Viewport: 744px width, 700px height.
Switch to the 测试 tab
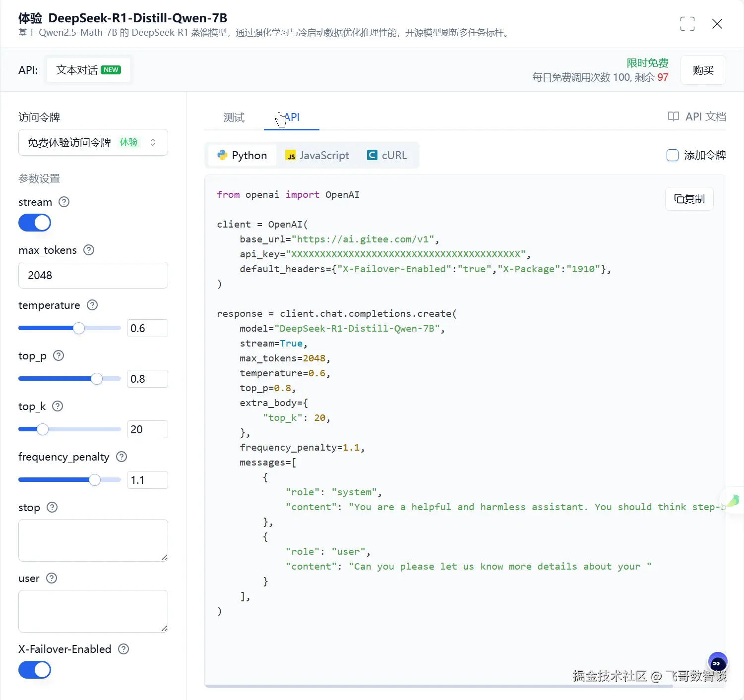[x=234, y=117]
